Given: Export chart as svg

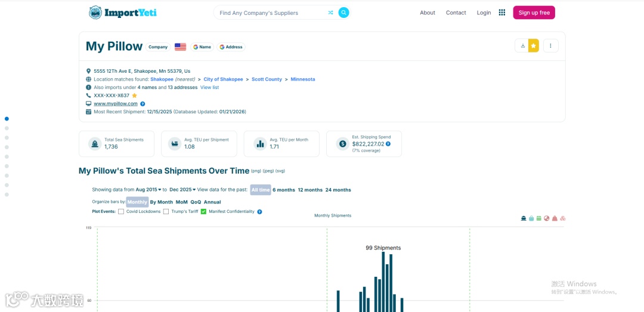Looking at the screenshot, I should tap(280, 171).
